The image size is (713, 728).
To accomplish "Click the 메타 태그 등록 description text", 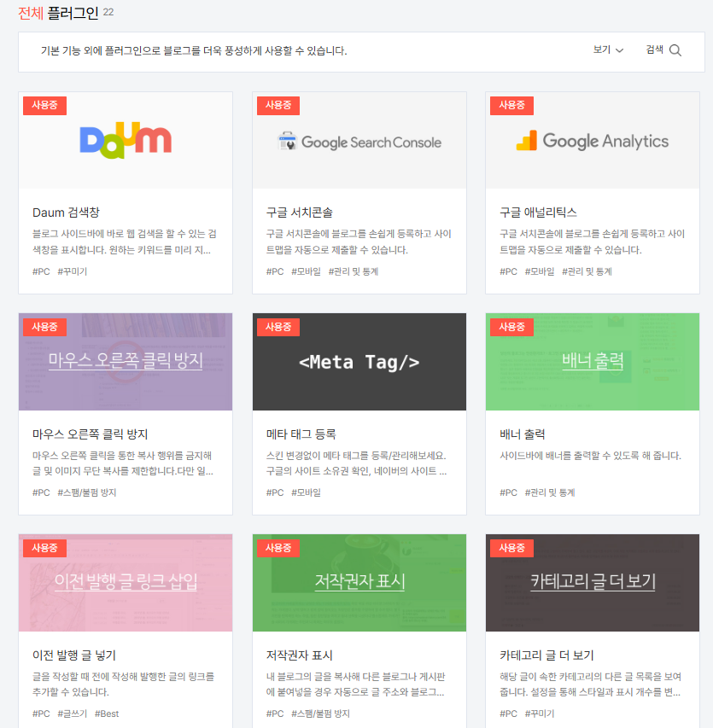I will pos(357,463).
